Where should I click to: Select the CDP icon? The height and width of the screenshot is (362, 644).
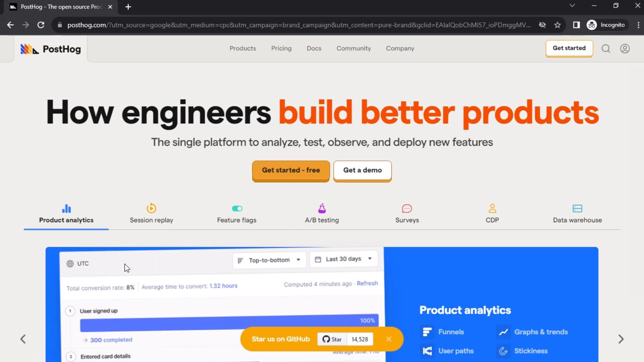(492, 208)
